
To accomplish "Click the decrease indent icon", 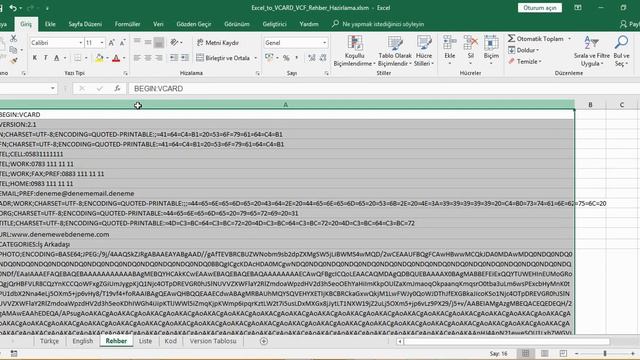I will click(174, 58).
